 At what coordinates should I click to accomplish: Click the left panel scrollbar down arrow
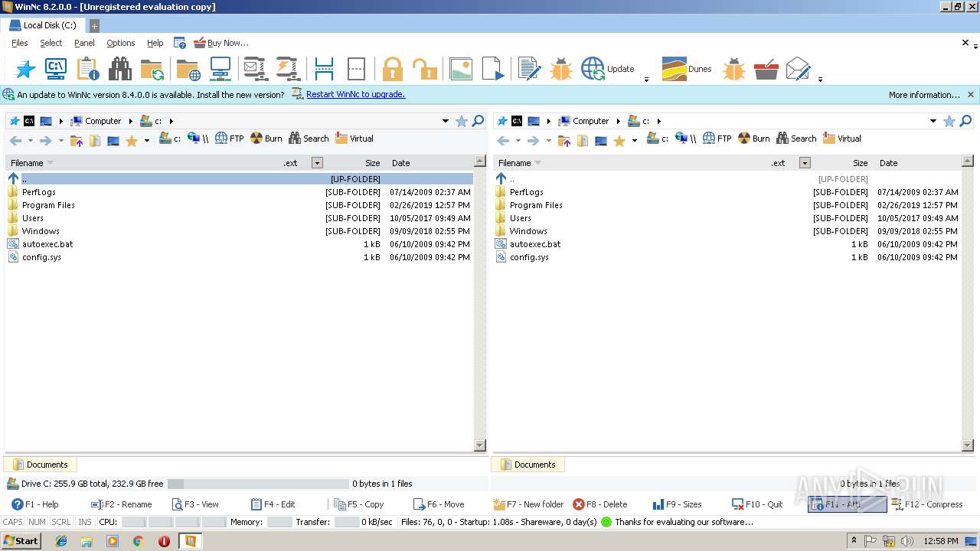(x=480, y=445)
